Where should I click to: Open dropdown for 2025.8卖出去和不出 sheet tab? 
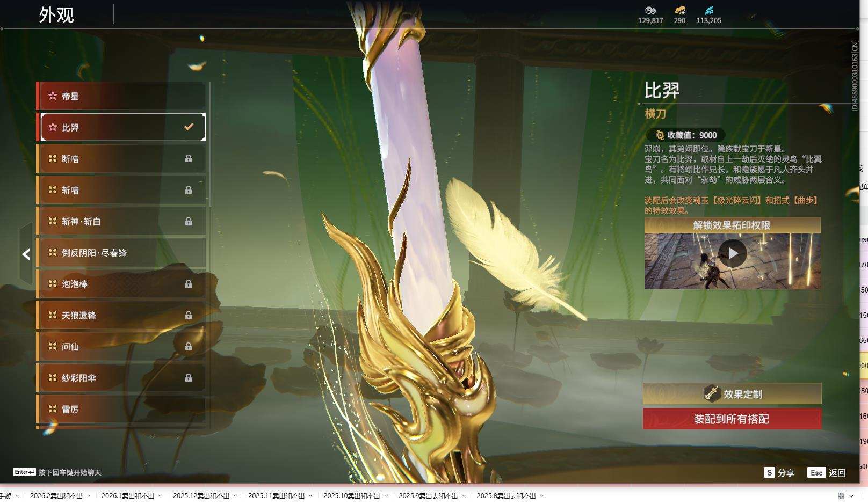tap(542, 496)
